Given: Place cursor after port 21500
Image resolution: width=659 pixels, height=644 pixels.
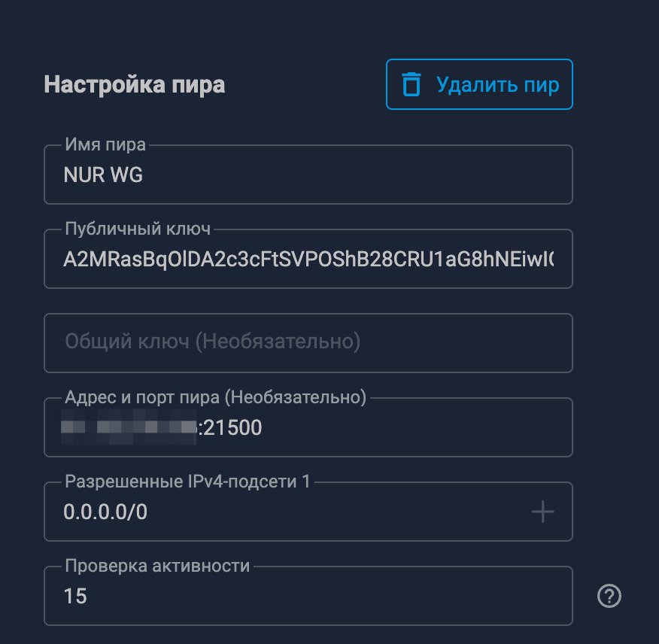Looking at the screenshot, I should tap(263, 427).
